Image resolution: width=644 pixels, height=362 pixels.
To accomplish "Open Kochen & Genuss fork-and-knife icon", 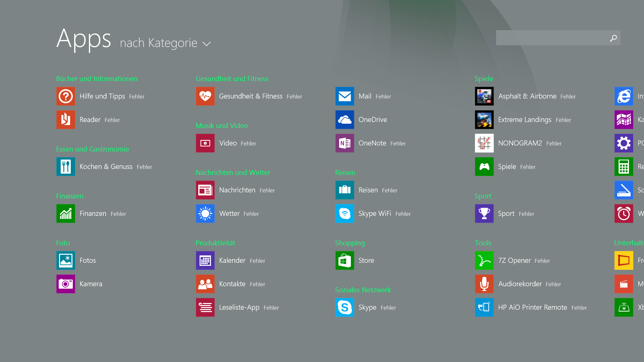I will click(x=65, y=167).
